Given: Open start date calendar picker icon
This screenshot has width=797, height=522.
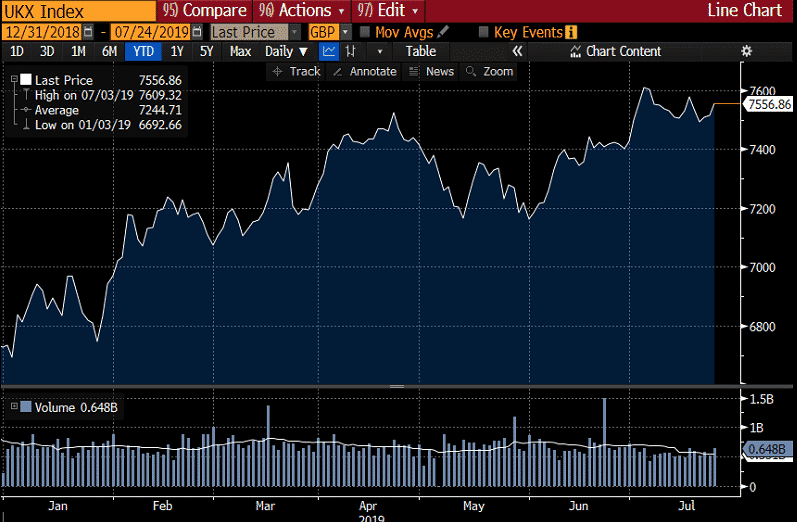Looking at the screenshot, I should pyautogui.click(x=88, y=32).
